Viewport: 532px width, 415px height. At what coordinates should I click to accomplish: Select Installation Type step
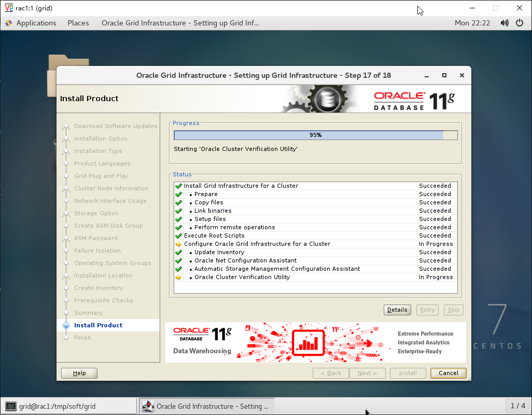coord(98,151)
